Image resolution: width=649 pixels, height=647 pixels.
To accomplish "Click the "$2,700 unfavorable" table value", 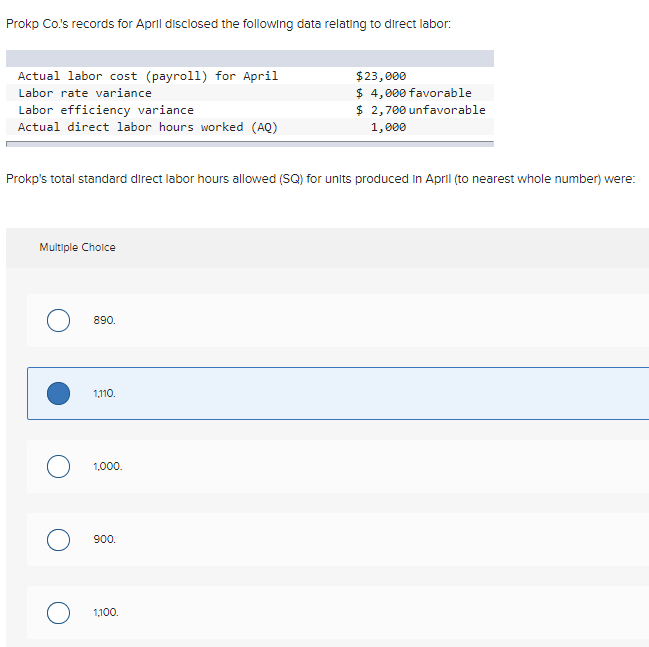I will 421,110.
